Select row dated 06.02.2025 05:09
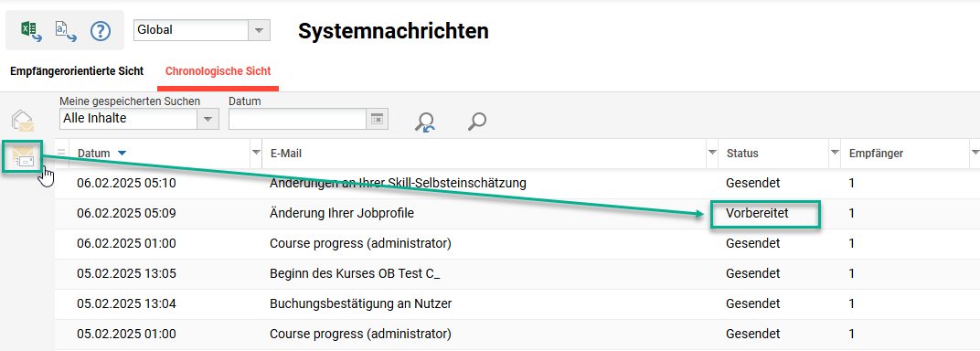Image resolution: width=980 pixels, height=351 pixels. pyautogui.click(x=517, y=214)
